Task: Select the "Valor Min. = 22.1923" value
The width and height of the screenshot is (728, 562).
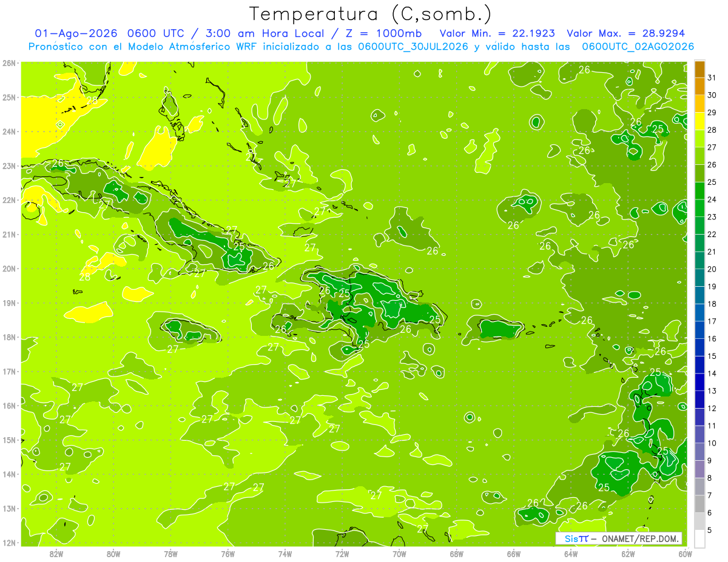Action: pos(497,33)
